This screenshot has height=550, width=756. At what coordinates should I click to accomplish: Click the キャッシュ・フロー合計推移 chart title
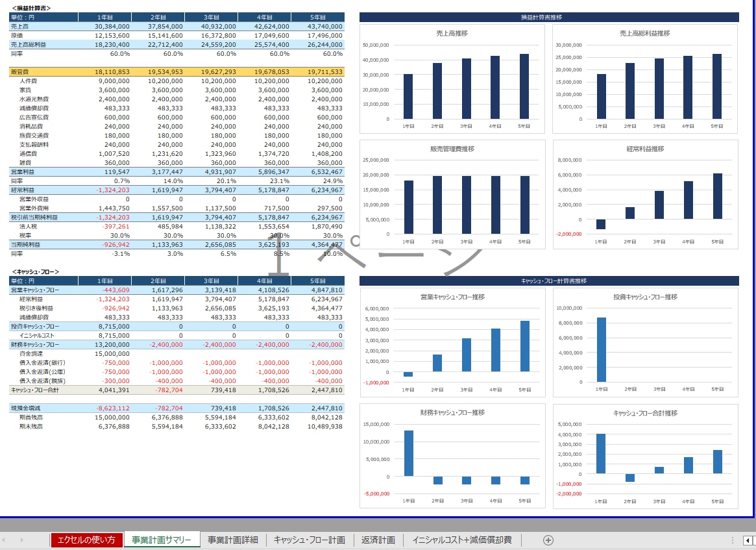point(645,413)
